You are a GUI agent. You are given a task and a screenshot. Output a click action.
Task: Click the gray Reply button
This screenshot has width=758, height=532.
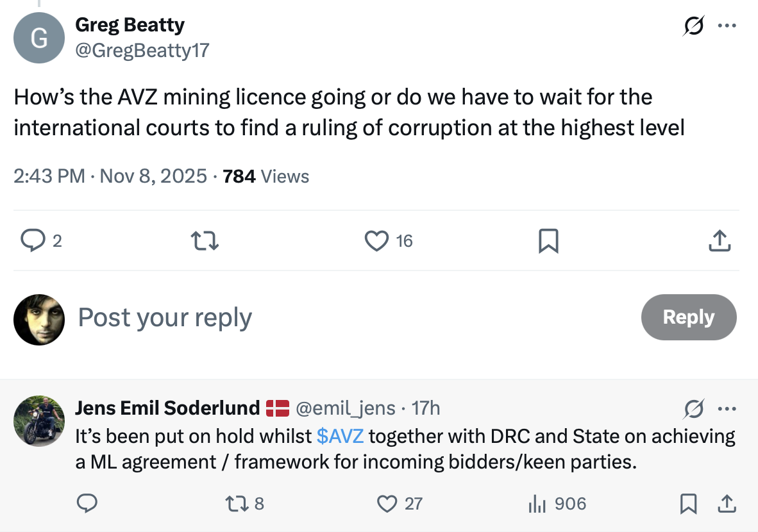click(689, 317)
